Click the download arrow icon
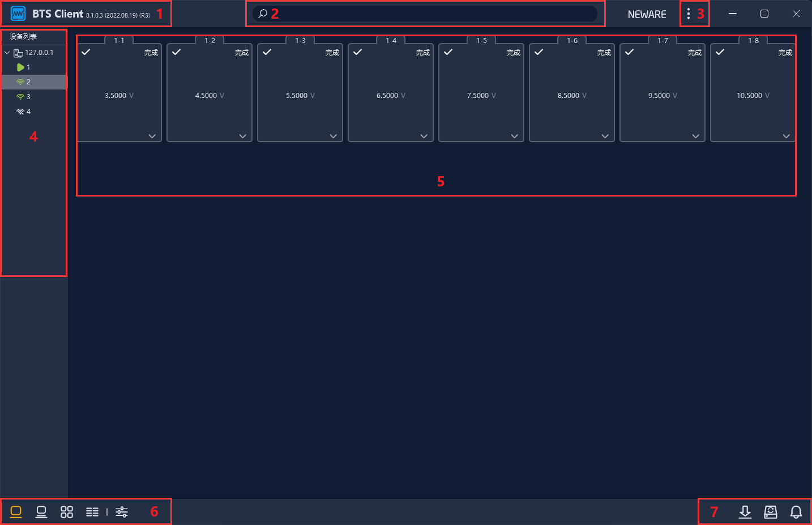The image size is (812, 525). 745,512
